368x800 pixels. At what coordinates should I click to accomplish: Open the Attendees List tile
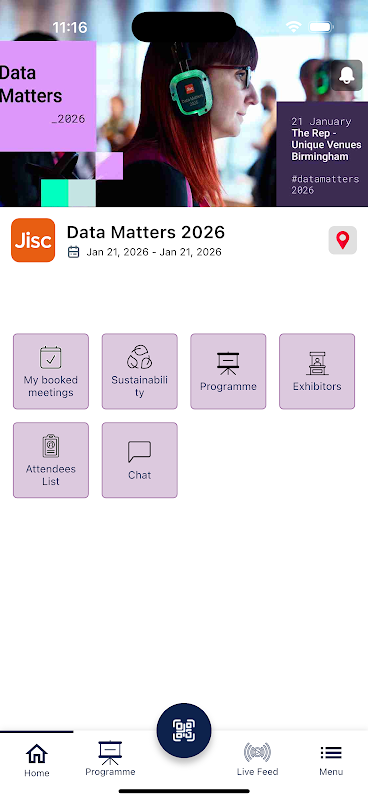[51, 460]
